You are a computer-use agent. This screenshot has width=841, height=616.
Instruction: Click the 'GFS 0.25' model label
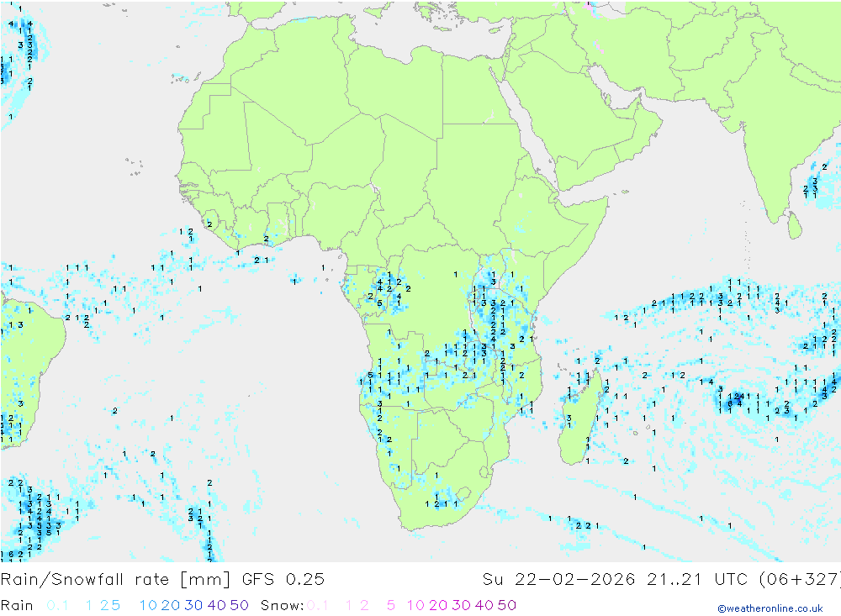pos(283,580)
